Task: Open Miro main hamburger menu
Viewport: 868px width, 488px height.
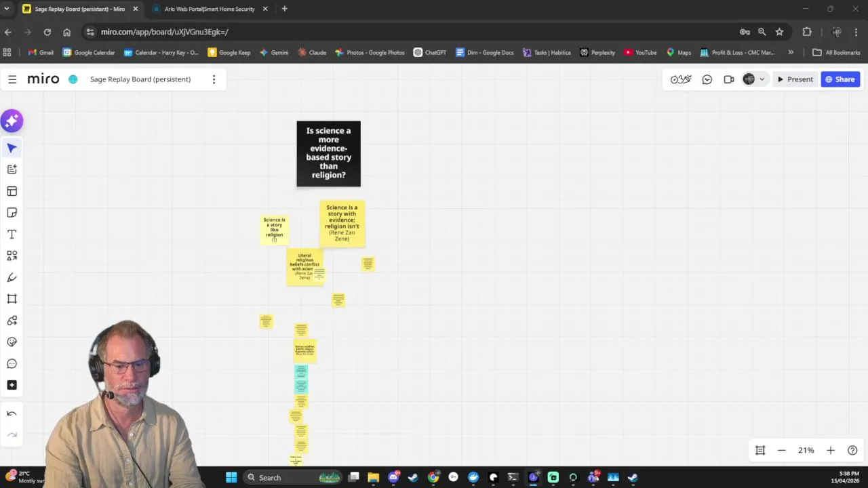Action: pos(12,79)
